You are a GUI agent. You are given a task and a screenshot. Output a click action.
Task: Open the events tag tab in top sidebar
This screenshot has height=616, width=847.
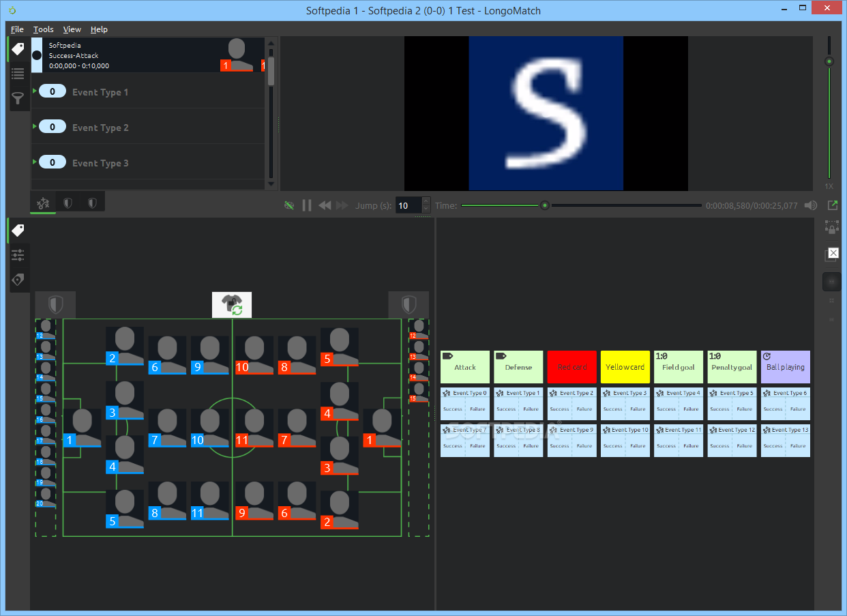coord(18,49)
